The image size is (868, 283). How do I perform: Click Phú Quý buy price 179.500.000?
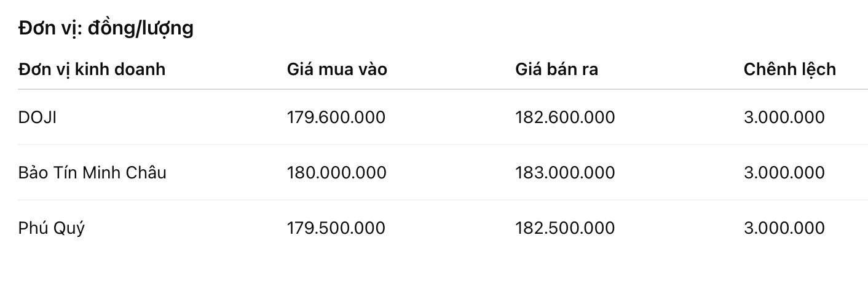336,228
